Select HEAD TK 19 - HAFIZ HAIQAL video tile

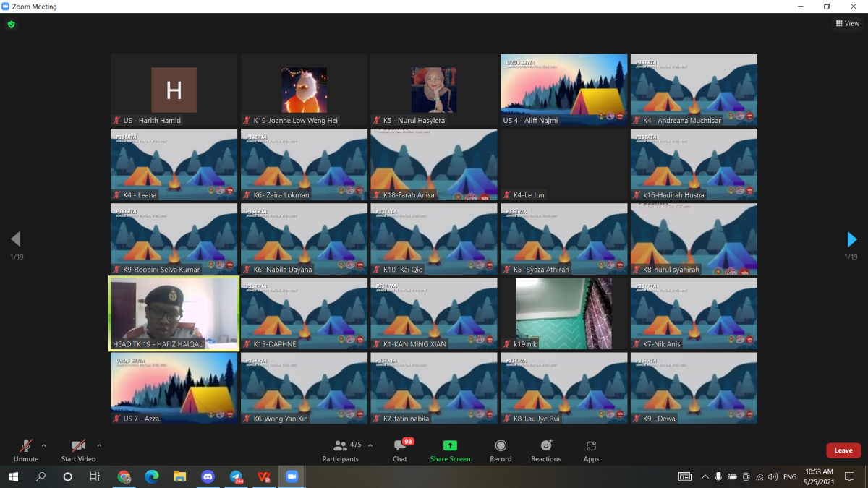coord(174,313)
